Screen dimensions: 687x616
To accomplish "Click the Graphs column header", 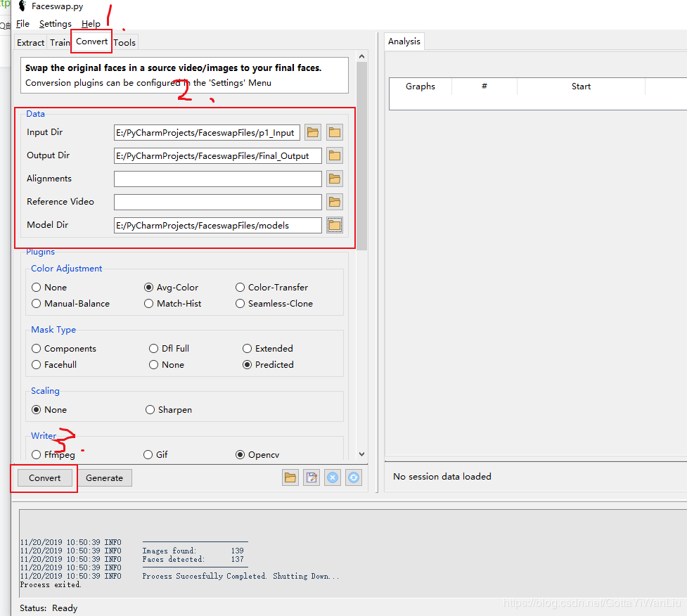I will [420, 86].
